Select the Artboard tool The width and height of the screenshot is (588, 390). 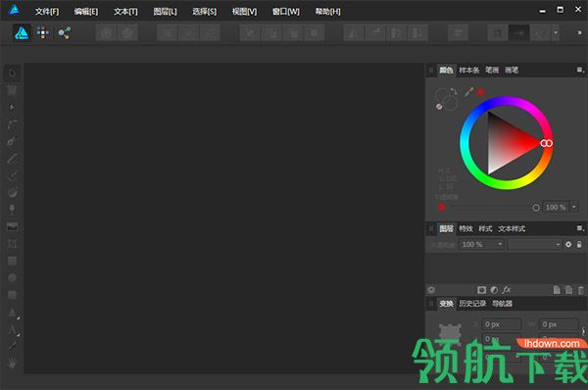tap(12, 90)
